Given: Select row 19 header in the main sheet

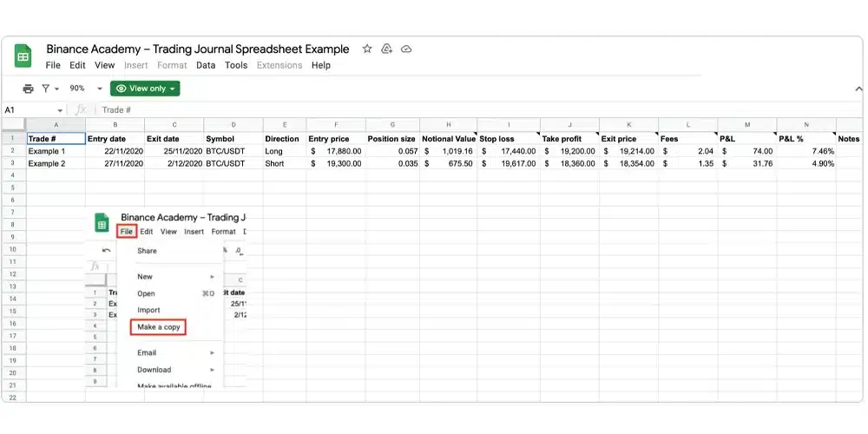Looking at the screenshot, I should click(x=13, y=360).
